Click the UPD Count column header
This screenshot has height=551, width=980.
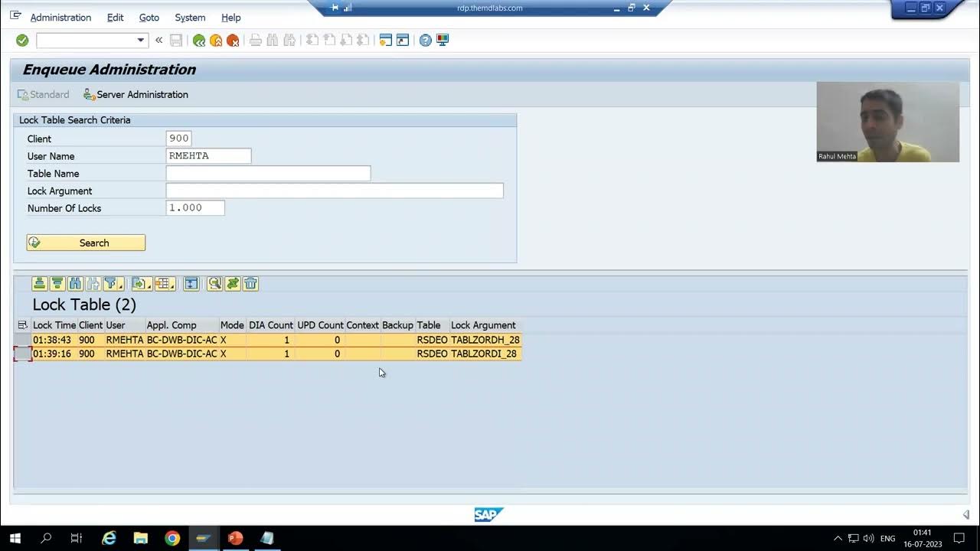tap(320, 325)
